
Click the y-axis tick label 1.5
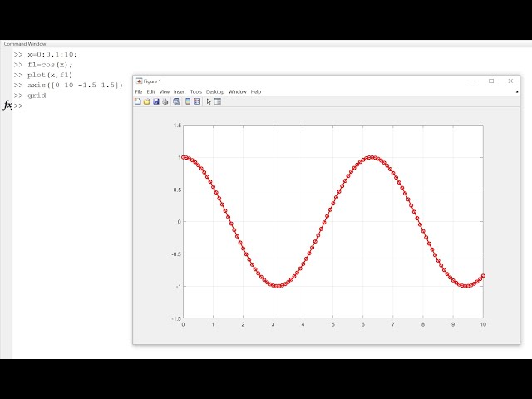(x=177, y=126)
